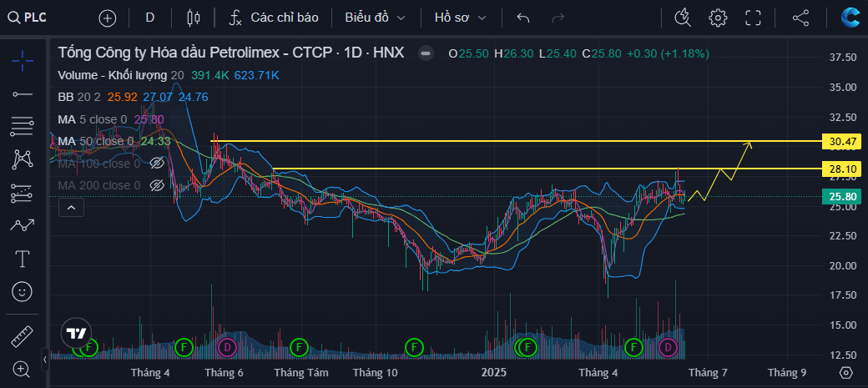Click the Tháng 9 time axis label
The height and width of the screenshot is (388, 868).
coord(786,372)
